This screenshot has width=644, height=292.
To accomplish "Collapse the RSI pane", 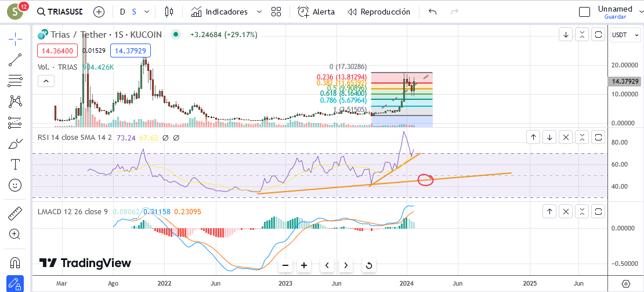I will coord(582,137).
